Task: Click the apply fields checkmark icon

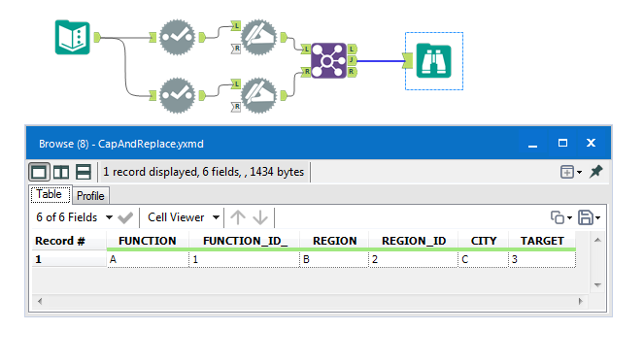Action: click(125, 217)
